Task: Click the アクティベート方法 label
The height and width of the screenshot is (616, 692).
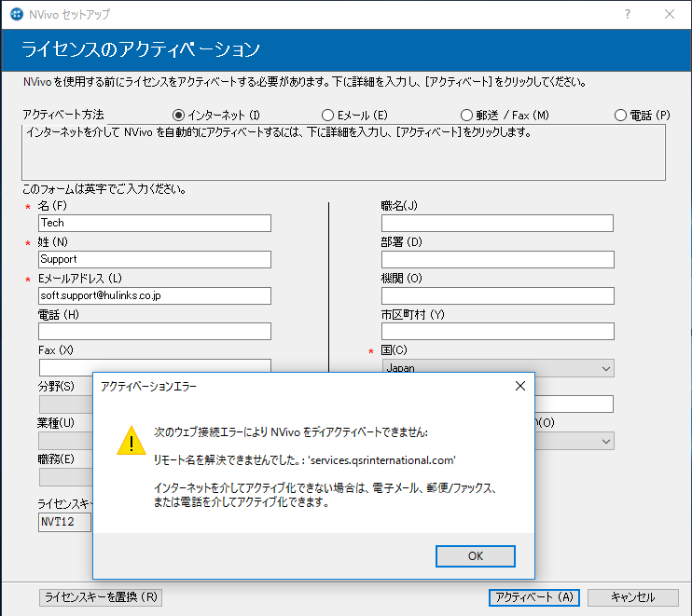Action: tap(63, 115)
